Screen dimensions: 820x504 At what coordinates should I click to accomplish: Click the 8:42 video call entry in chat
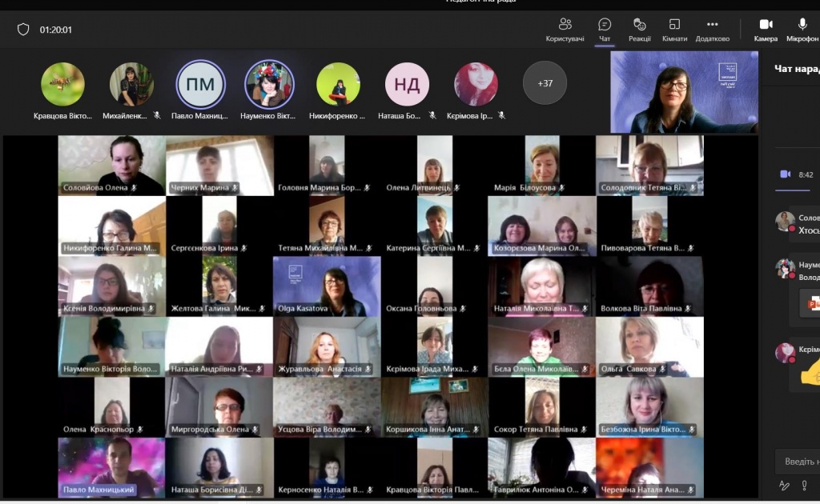797,174
